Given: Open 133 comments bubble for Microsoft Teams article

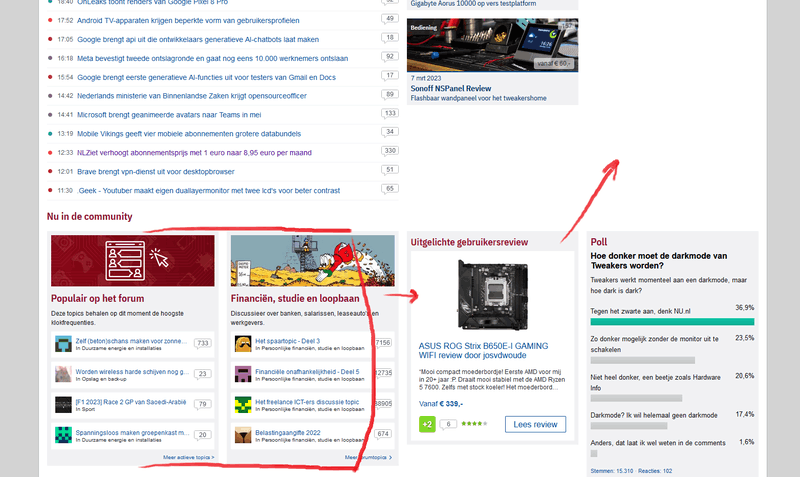Looking at the screenshot, I should [x=390, y=114].
